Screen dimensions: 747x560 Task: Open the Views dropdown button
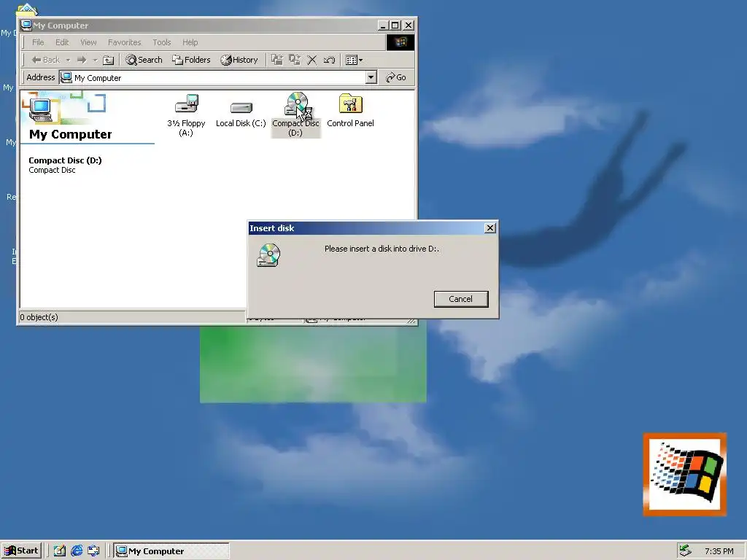click(x=354, y=60)
